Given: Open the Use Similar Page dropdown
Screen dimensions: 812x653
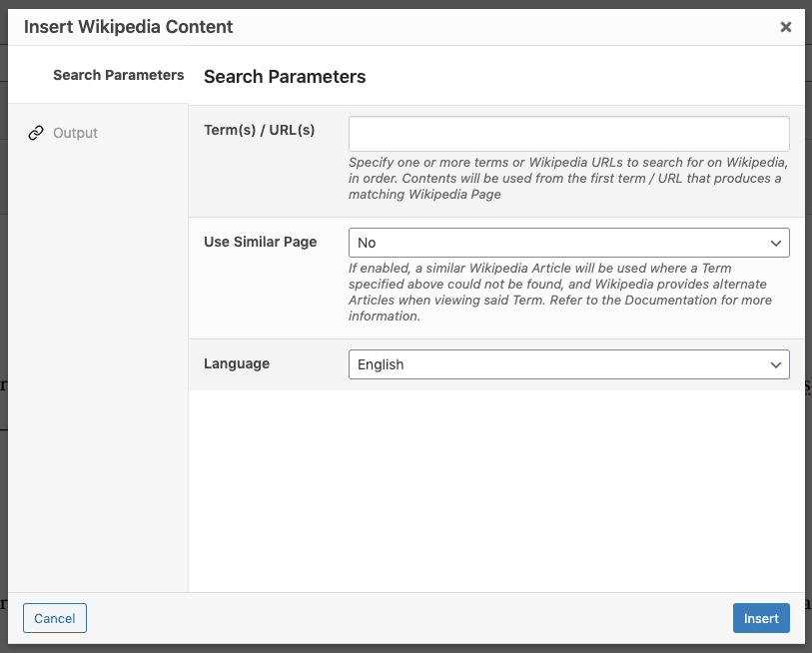Looking at the screenshot, I should 568,243.
